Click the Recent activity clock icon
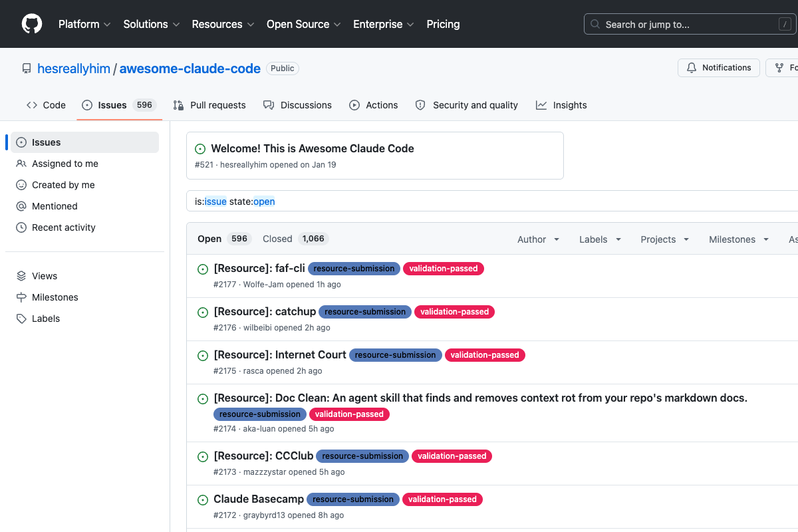This screenshot has height=532, width=798. [x=21, y=227]
